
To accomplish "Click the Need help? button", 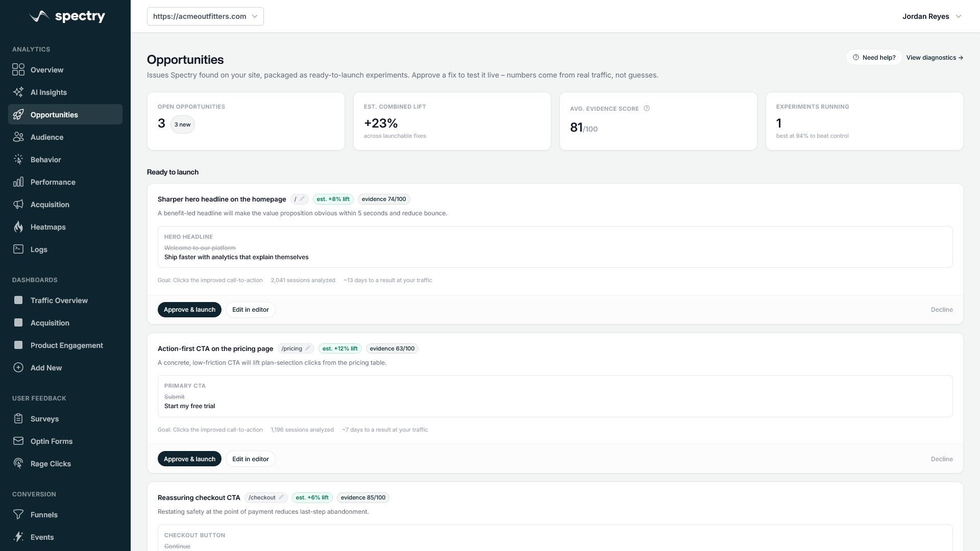I will pos(874,58).
